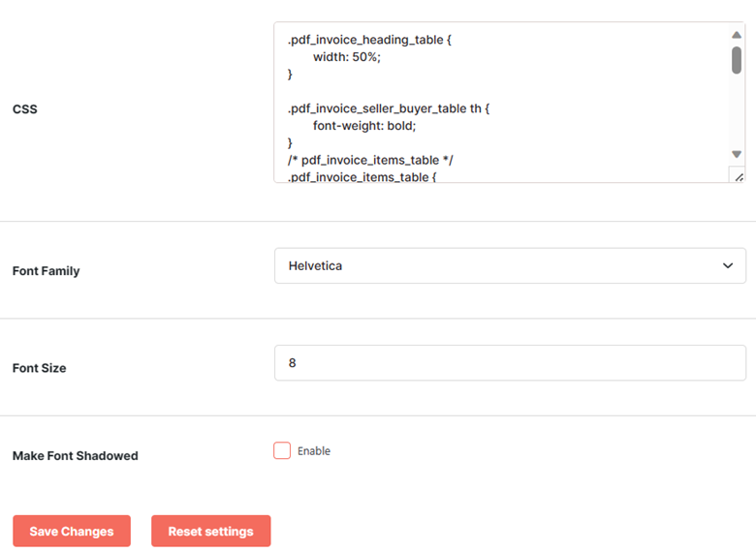
Task: Click the CSS textarea scrollbar thumb
Action: tap(737, 60)
